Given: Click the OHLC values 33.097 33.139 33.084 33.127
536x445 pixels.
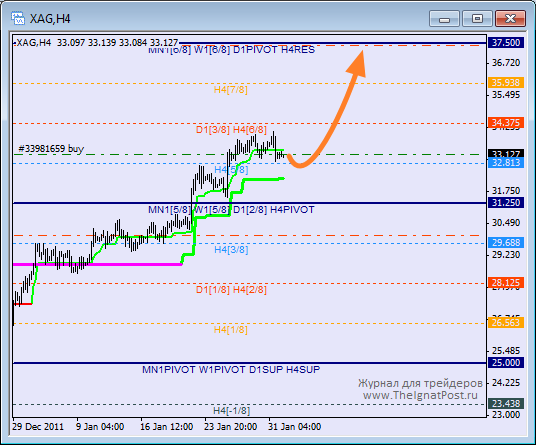Looking at the screenshot, I should point(117,43).
